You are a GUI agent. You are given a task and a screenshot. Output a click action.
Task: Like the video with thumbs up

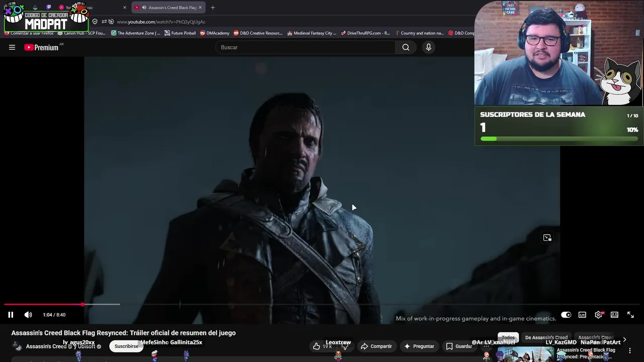pyautogui.click(x=322, y=346)
